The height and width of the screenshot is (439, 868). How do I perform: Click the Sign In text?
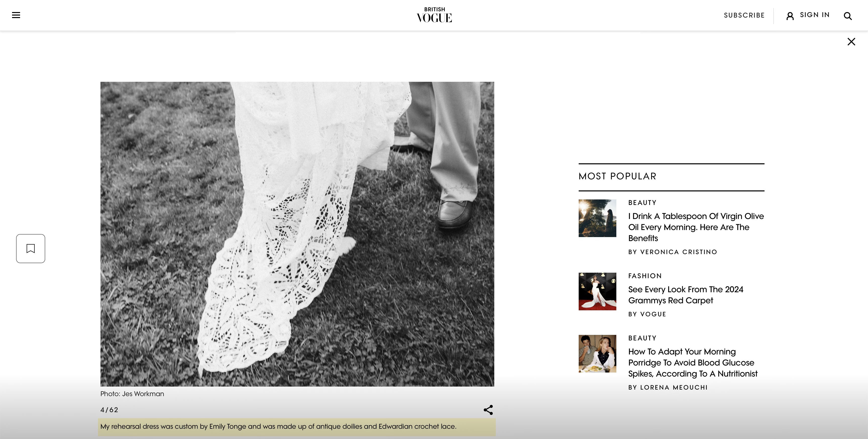click(x=815, y=15)
